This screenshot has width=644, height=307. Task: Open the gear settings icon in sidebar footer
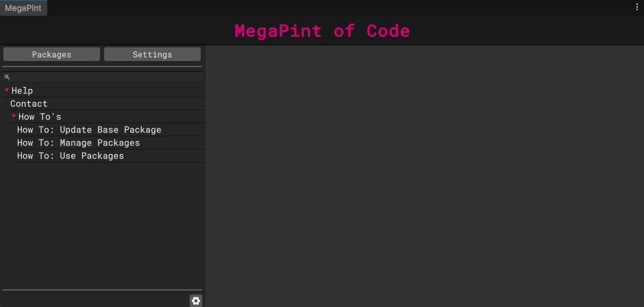pyautogui.click(x=196, y=300)
